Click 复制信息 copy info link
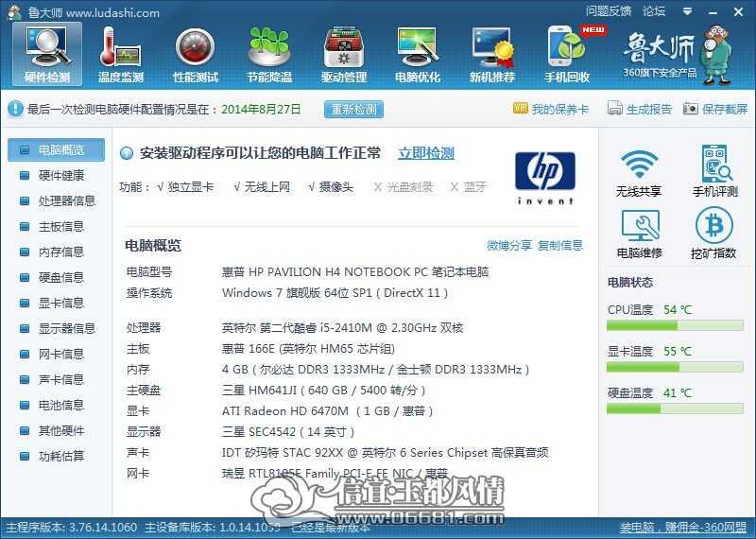Screen dimensions: 756x539 (560, 246)
